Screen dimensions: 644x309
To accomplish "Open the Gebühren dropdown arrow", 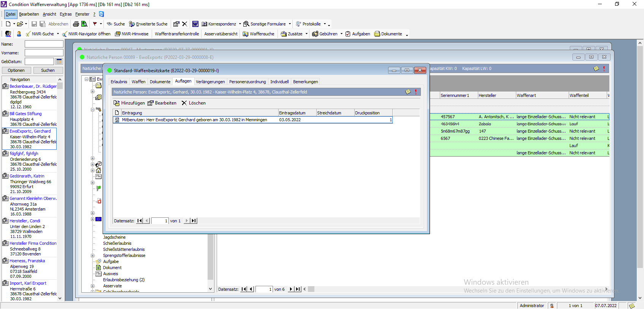I will 341,34.
